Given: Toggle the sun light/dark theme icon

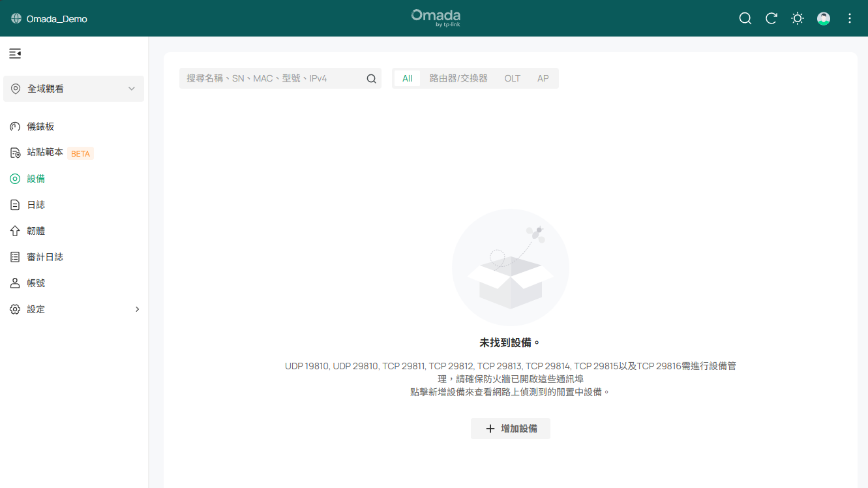Looking at the screenshot, I should click(798, 18).
